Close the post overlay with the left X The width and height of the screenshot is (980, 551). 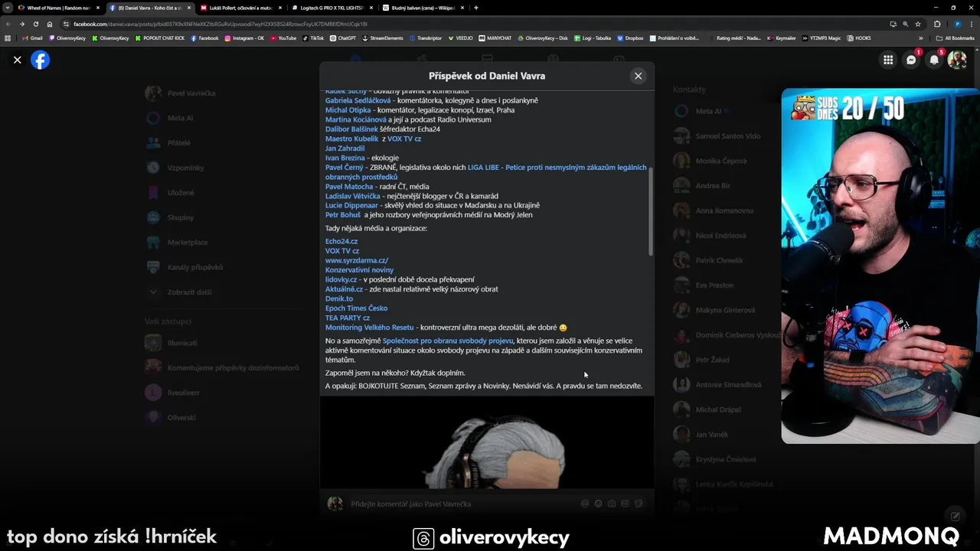17,60
